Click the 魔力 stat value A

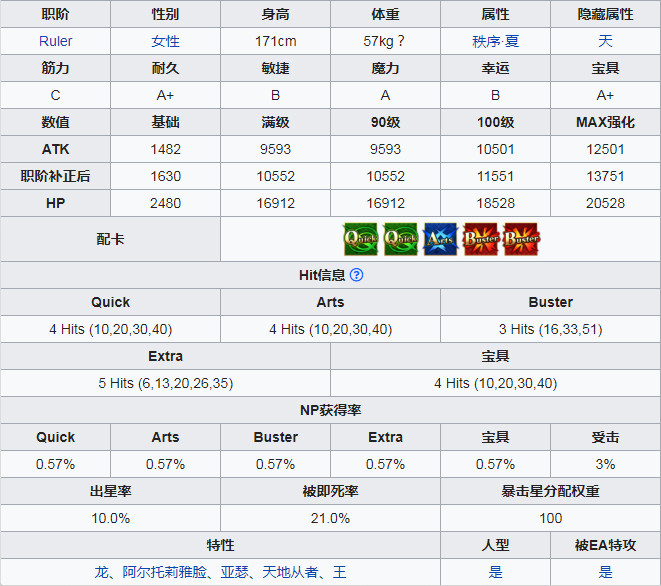385,95
